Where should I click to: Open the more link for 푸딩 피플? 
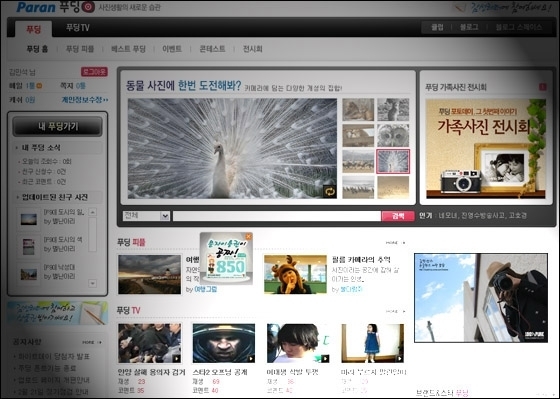[x=395, y=243]
